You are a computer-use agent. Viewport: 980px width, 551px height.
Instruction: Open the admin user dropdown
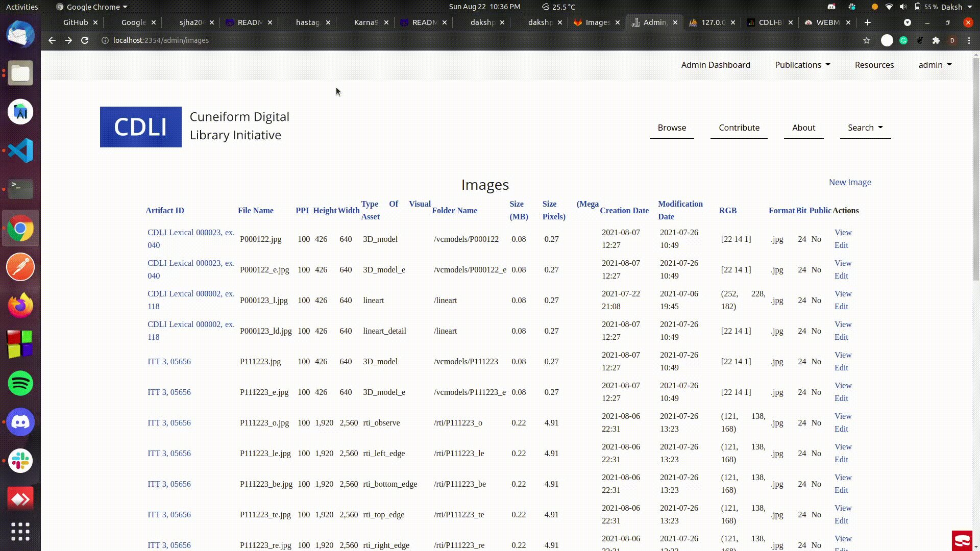coord(935,65)
